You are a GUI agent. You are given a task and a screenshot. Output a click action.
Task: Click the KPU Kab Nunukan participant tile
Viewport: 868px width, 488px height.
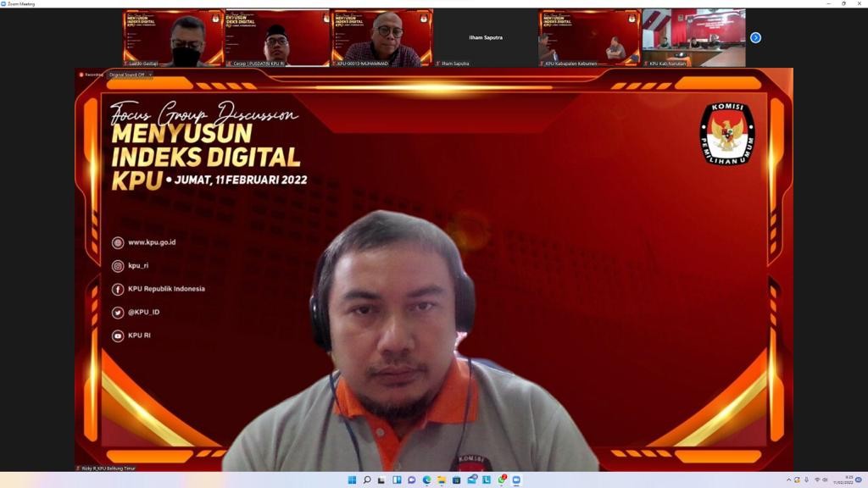(x=693, y=37)
